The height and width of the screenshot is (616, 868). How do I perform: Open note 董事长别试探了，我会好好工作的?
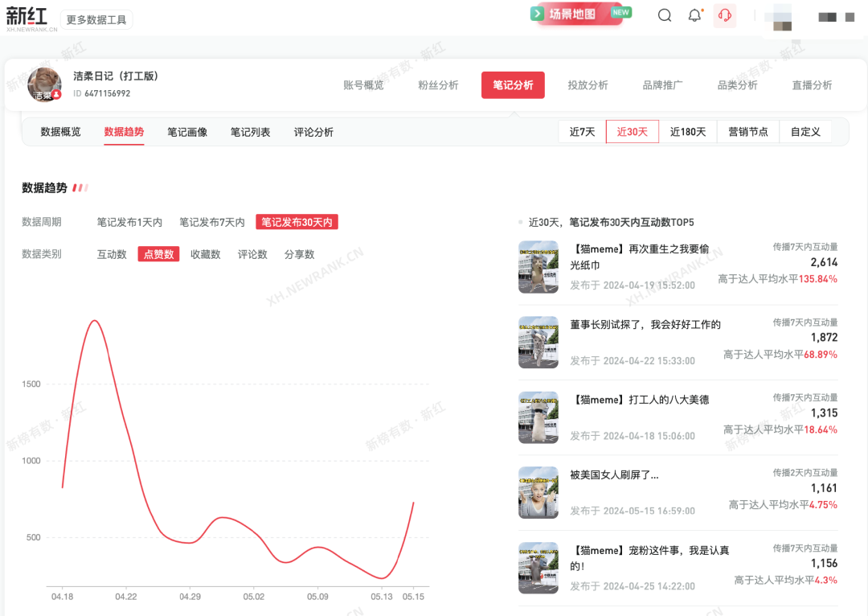click(645, 325)
